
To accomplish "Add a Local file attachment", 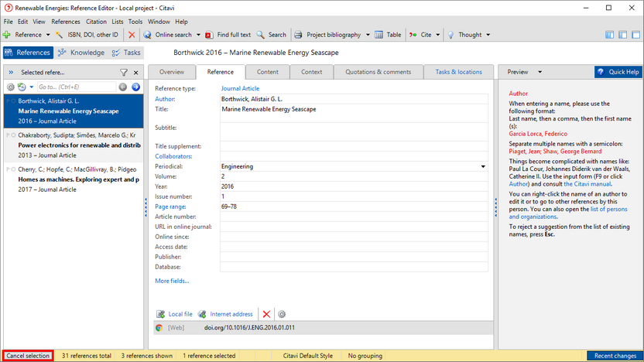I will 175,314.
